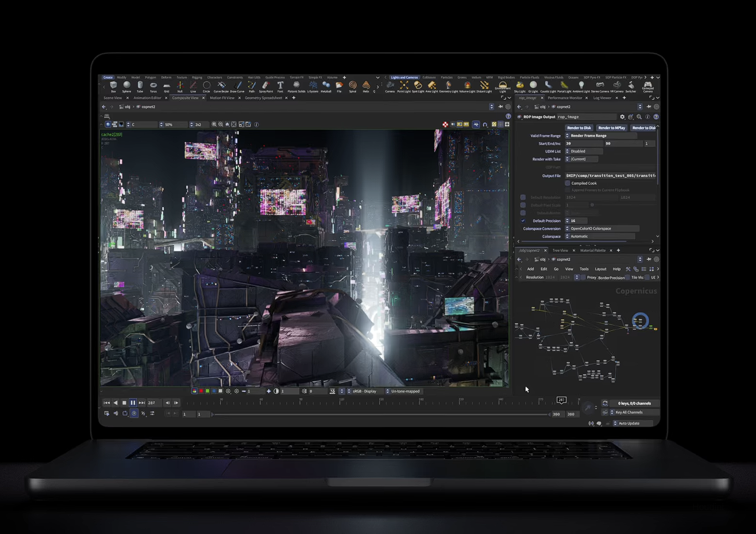This screenshot has width=756, height=534.
Task: Open the Valid Frame Range dropdown
Action: [601, 135]
